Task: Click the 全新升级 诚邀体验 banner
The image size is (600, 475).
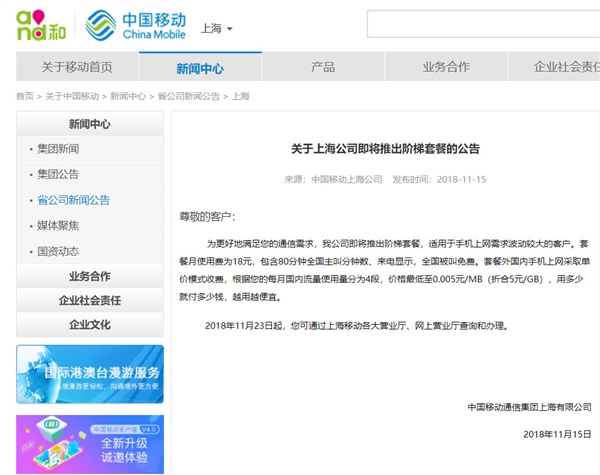Action: 90,444
